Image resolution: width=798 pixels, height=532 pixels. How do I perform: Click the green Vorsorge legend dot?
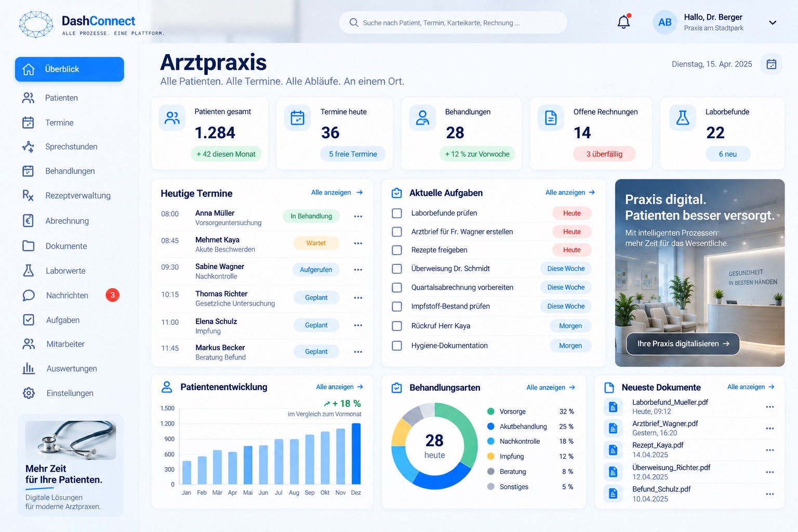point(490,411)
